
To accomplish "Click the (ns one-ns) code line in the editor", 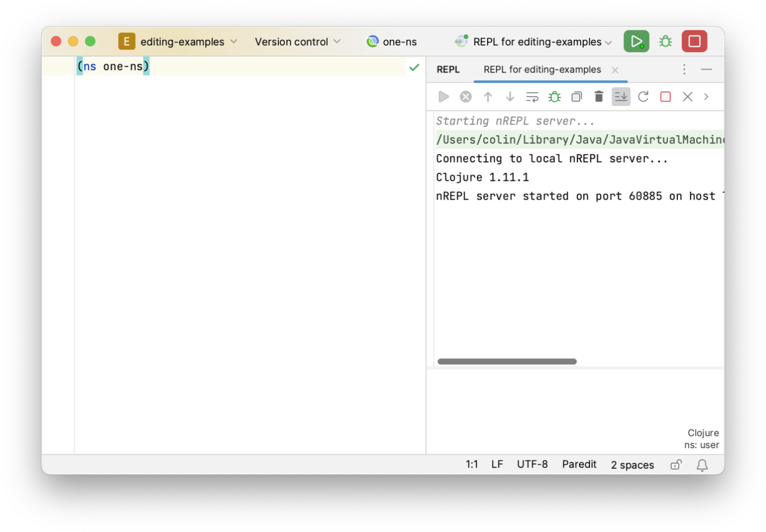I will coord(113,66).
